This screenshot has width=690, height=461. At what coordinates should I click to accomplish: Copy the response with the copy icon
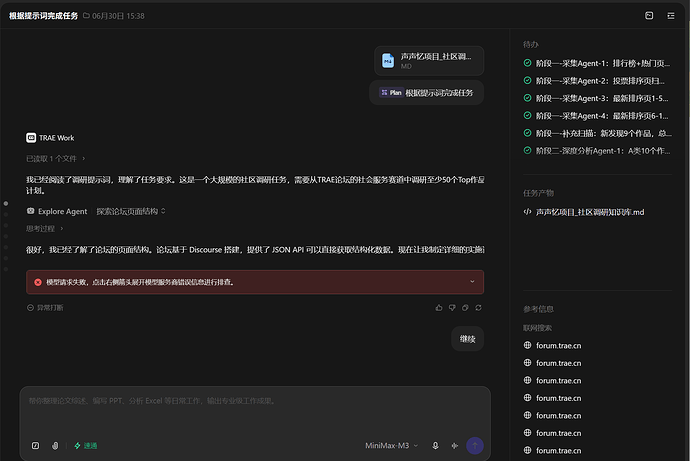tap(465, 307)
